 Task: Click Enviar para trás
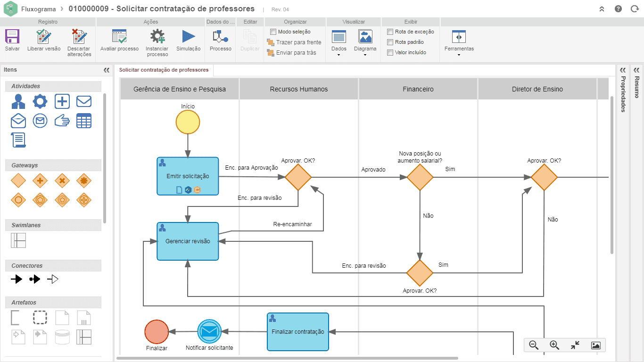(292, 53)
